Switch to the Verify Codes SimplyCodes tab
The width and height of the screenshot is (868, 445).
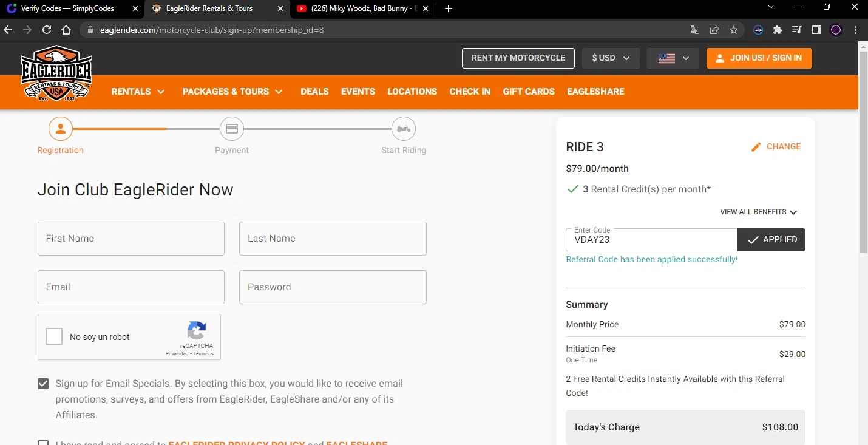[x=73, y=8]
